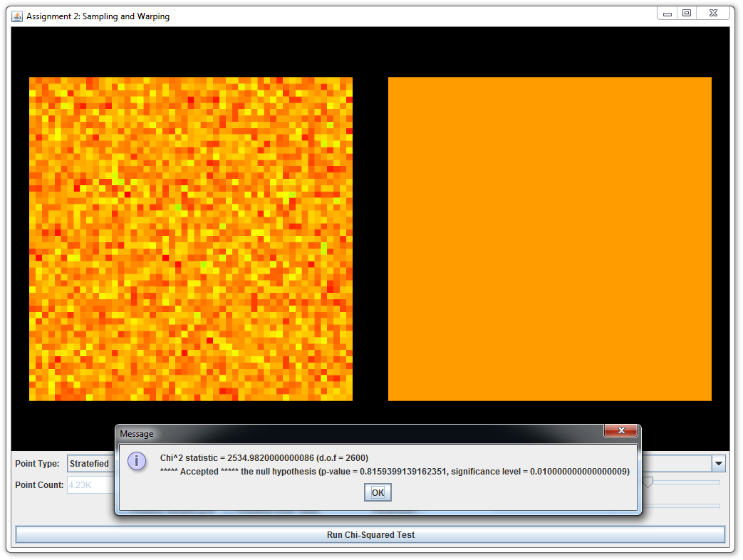Click the Assignment 2 window title text
Viewport: 743px width, 560px height.
coord(98,16)
